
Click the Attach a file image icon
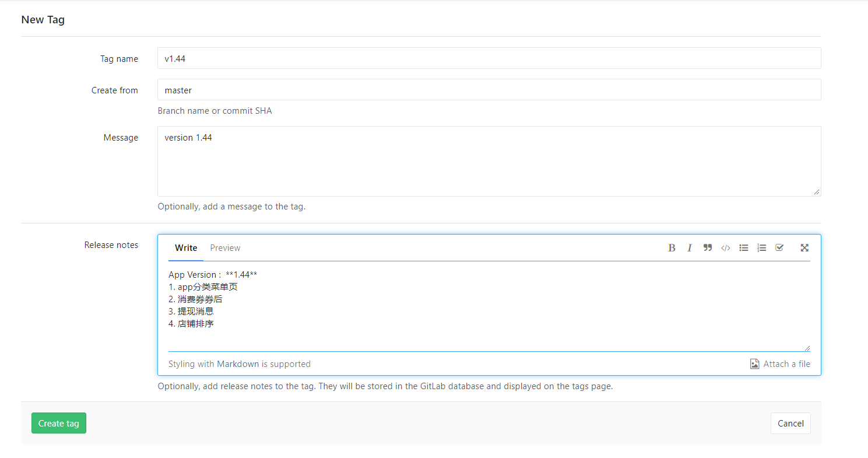[x=754, y=364]
